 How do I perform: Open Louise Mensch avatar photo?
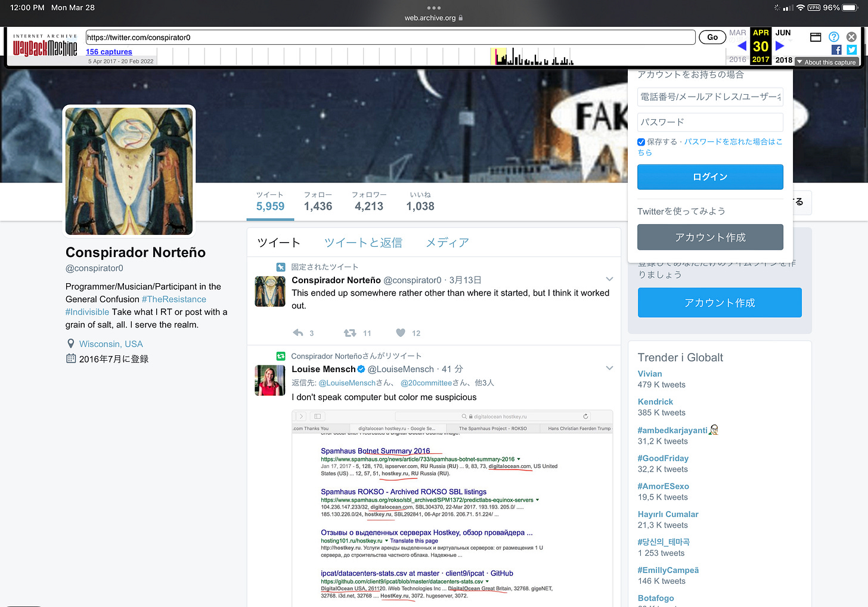(270, 380)
